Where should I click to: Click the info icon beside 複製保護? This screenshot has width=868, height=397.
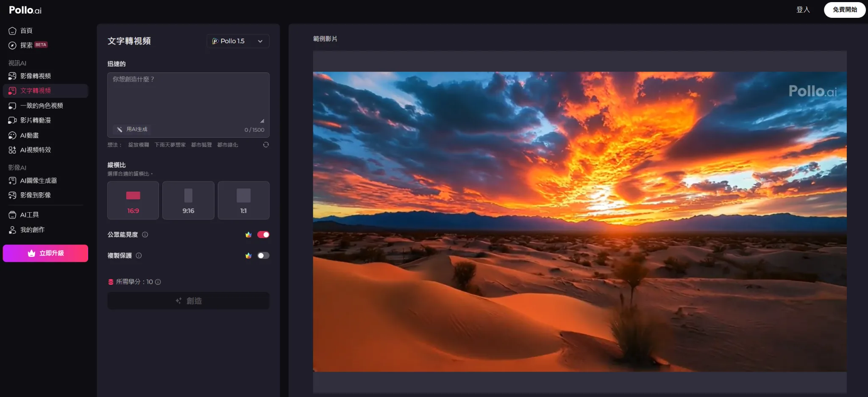coord(139,255)
